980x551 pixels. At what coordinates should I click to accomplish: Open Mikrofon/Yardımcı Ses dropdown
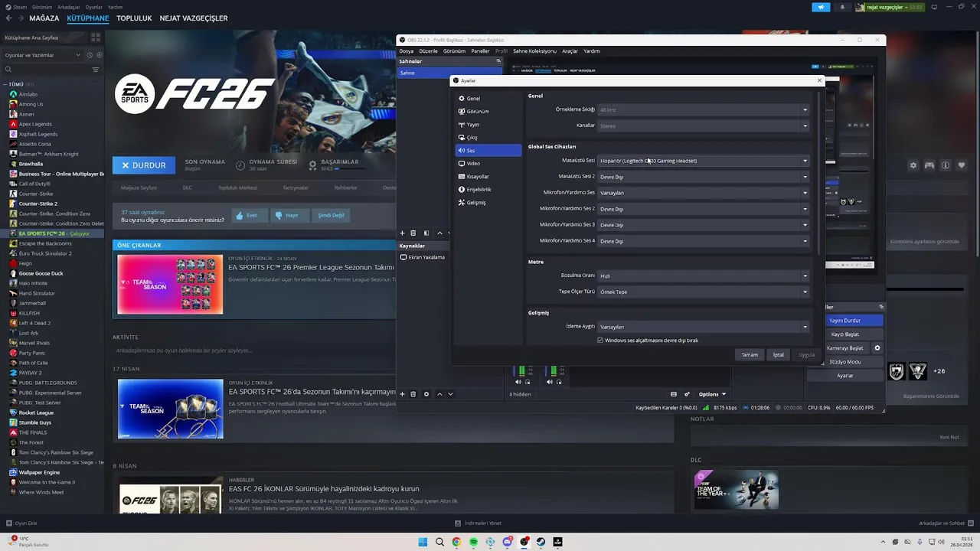[704, 193]
